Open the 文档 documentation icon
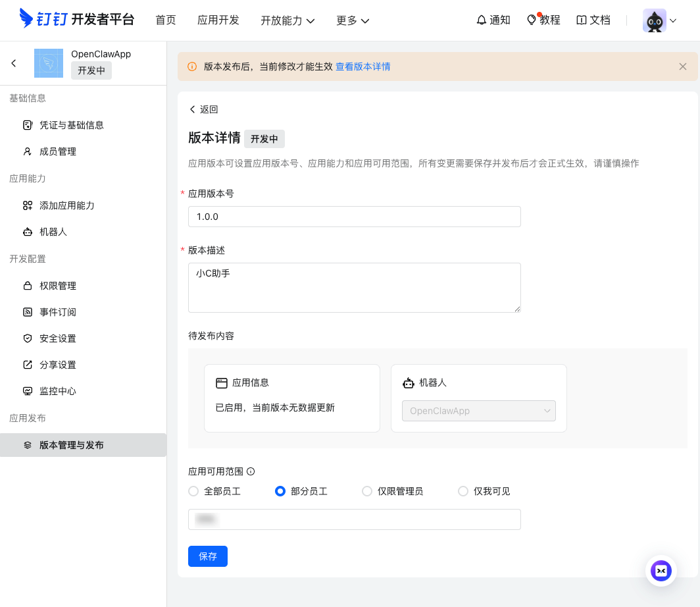Image resolution: width=700 pixels, height=607 pixels. 593,20
